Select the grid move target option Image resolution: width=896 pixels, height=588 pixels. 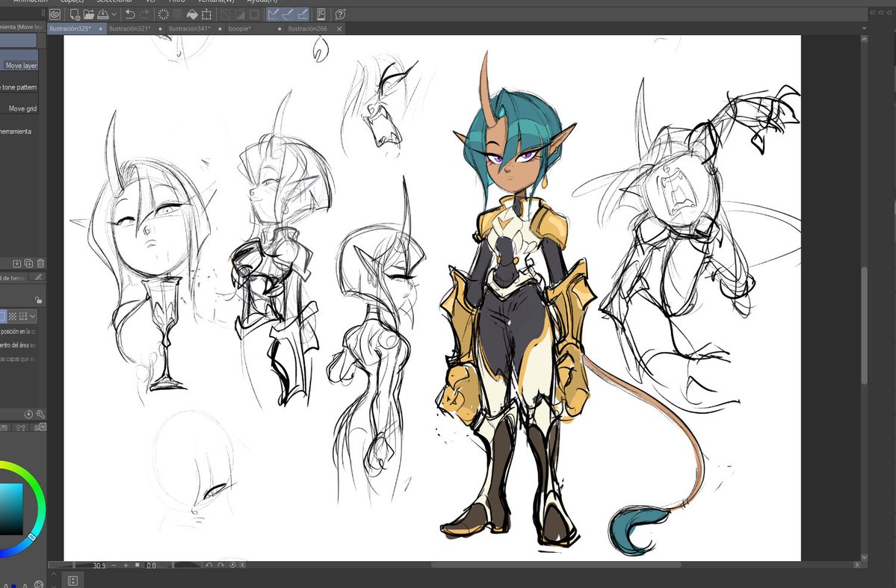(23, 317)
